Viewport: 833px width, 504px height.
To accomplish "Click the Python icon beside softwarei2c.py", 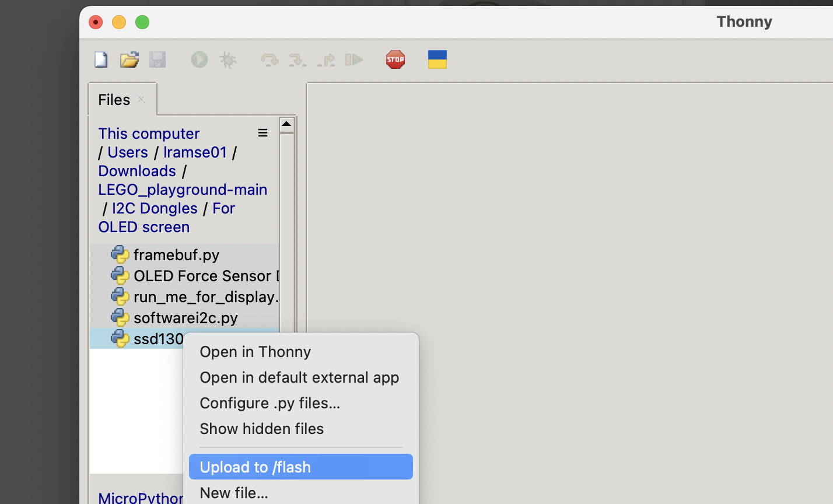I will pos(120,318).
